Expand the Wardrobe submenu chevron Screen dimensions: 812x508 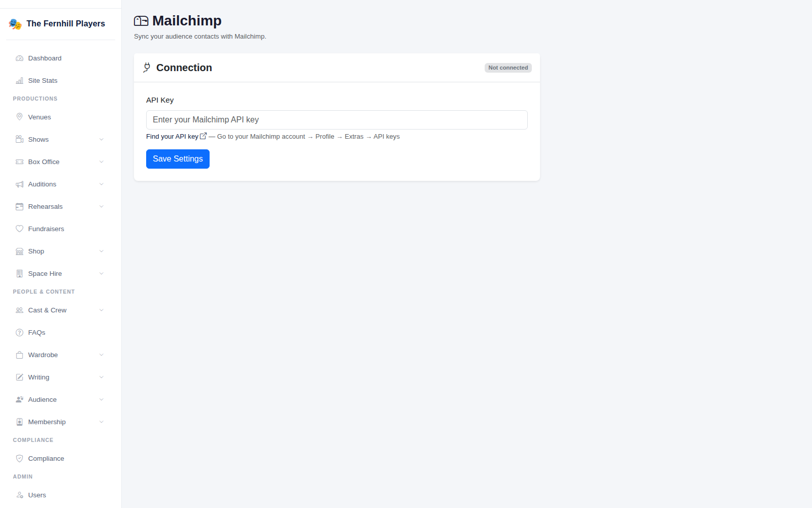point(101,355)
